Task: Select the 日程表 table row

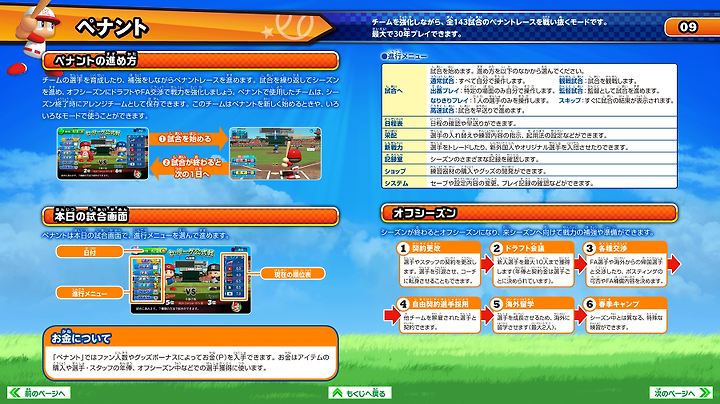Action: coord(529,123)
